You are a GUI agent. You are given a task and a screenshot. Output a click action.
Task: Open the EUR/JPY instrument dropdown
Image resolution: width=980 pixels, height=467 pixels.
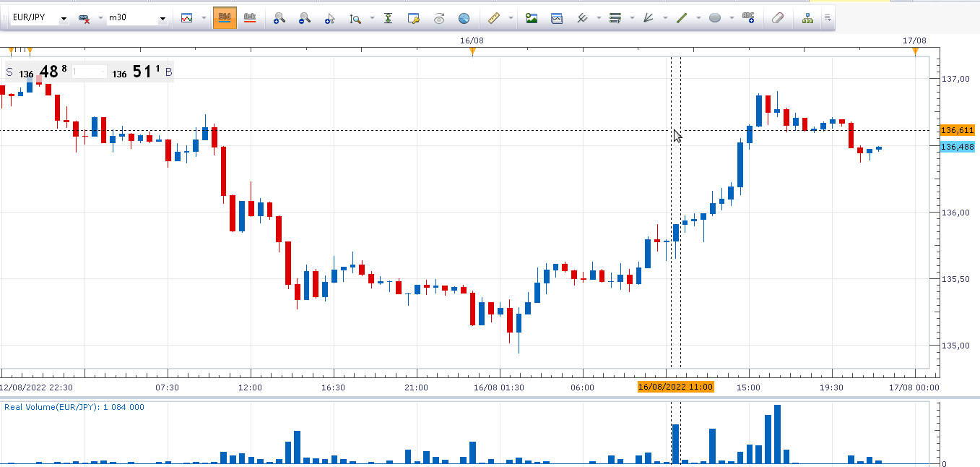(64, 18)
